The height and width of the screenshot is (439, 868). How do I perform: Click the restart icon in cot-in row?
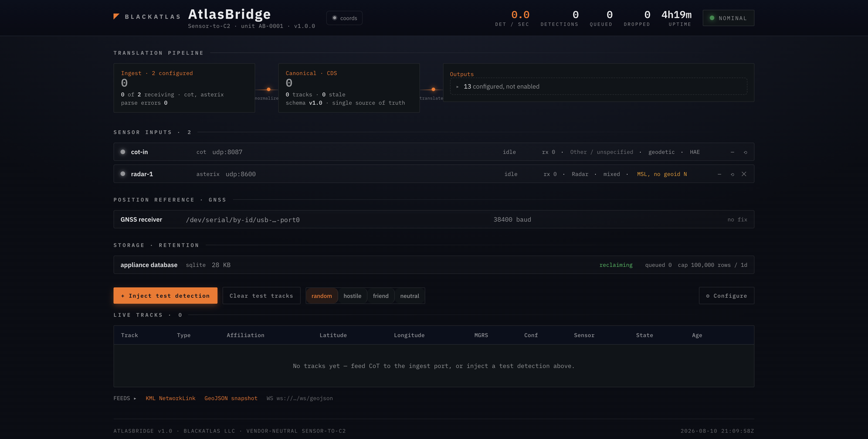(745, 152)
